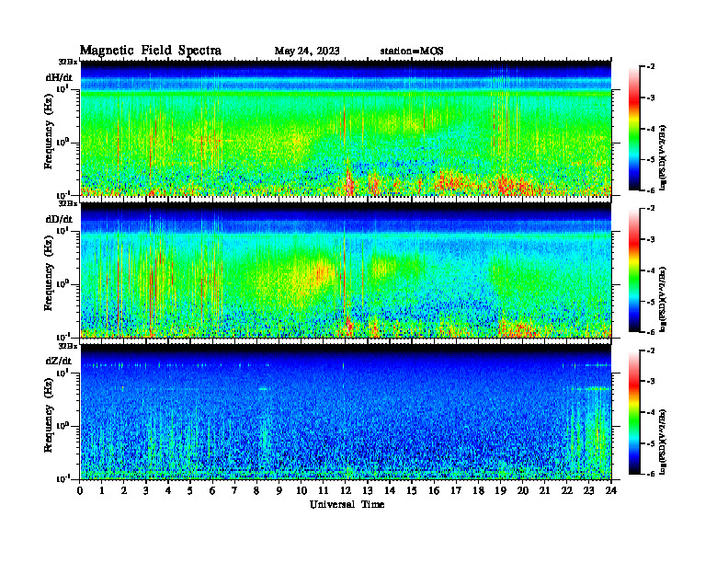Screen dimensions: 728x563
Task: Click the "32Hz" label atop the dZ/dt panel
Action: point(67,346)
